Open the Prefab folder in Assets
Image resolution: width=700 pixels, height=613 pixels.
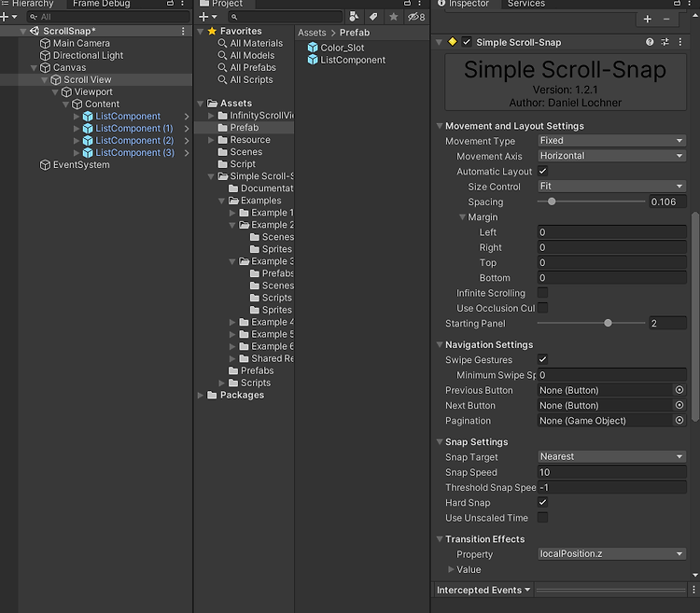pos(244,128)
